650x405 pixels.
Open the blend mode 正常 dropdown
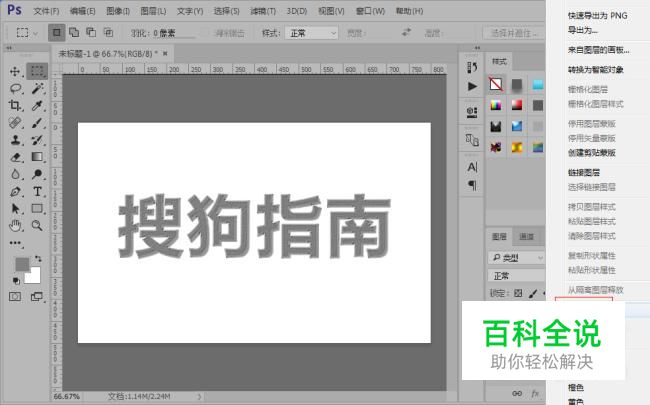click(517, 276)
